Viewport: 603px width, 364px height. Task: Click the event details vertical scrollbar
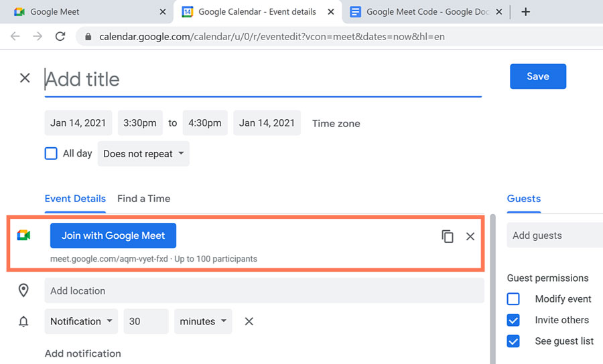point(492,289)
